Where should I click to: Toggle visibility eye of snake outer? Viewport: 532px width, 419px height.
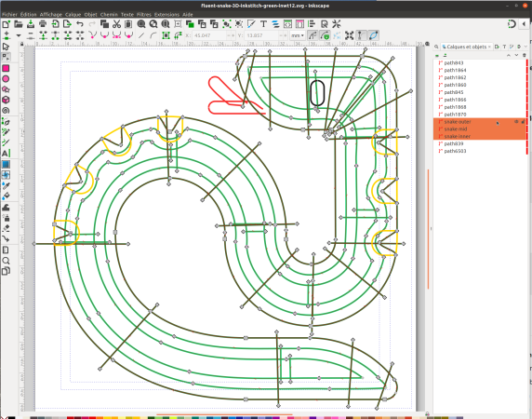[516, 122]
